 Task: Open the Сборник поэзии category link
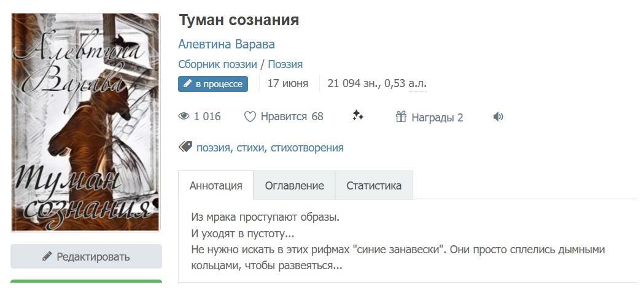click(217, 64)
